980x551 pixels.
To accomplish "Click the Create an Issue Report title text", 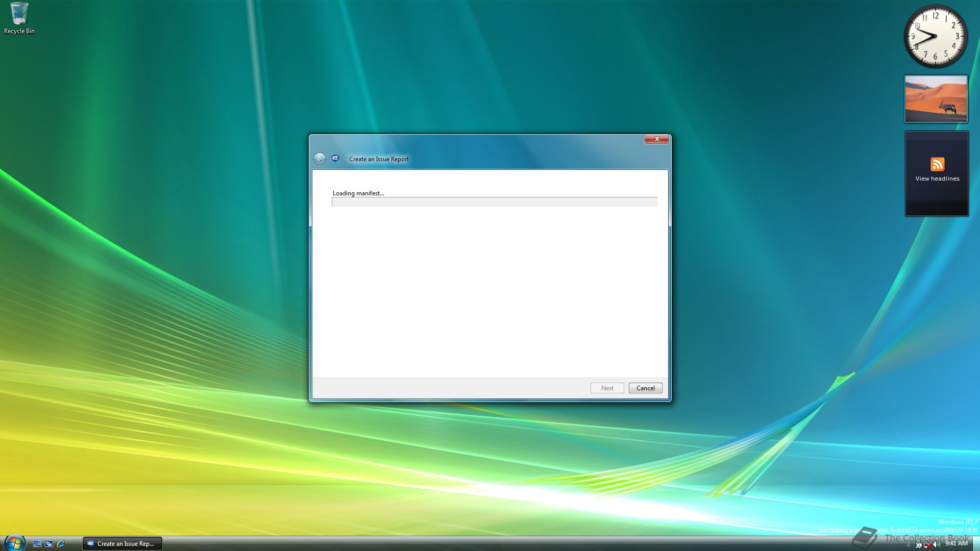I will pos(379,159).
